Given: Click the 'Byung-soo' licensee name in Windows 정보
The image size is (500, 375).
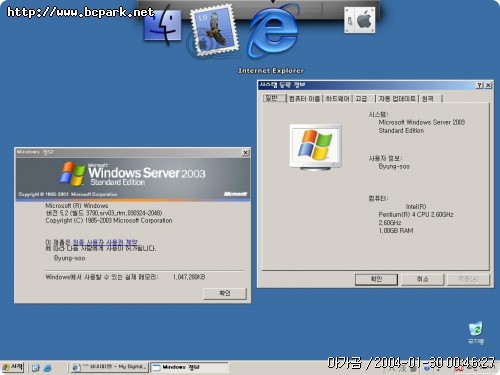Looking at the screenshot, I should [x=69, y=258].
